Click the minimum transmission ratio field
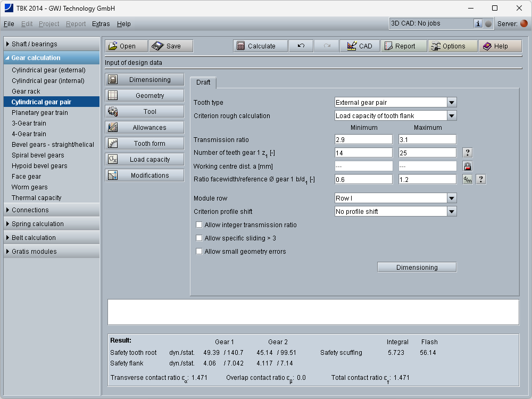 (363, 139)
